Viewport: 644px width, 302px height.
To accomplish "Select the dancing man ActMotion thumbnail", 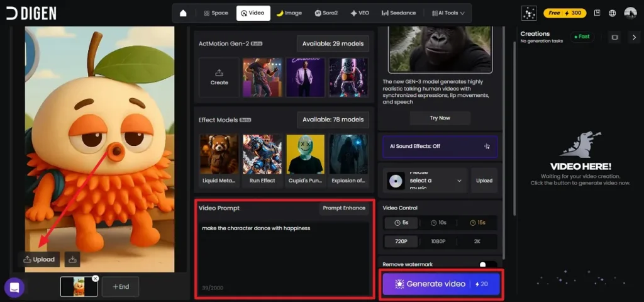I will click(262, 77).
